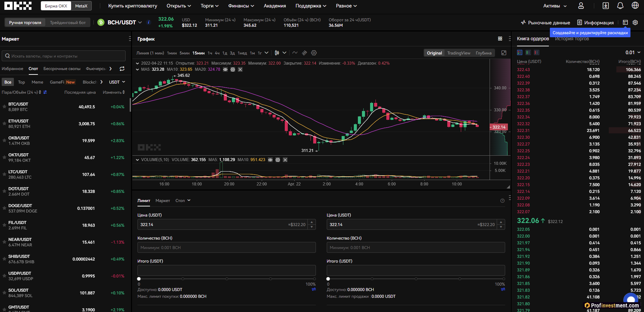
Task: Select the Маркет order tab
Action: click(163, 201)
